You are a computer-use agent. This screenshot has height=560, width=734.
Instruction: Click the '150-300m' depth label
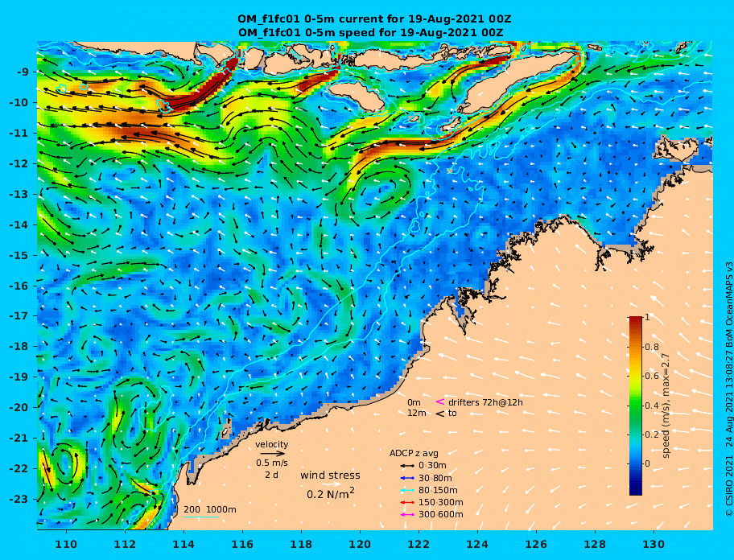pyautogui.click(x=441, y=502)
